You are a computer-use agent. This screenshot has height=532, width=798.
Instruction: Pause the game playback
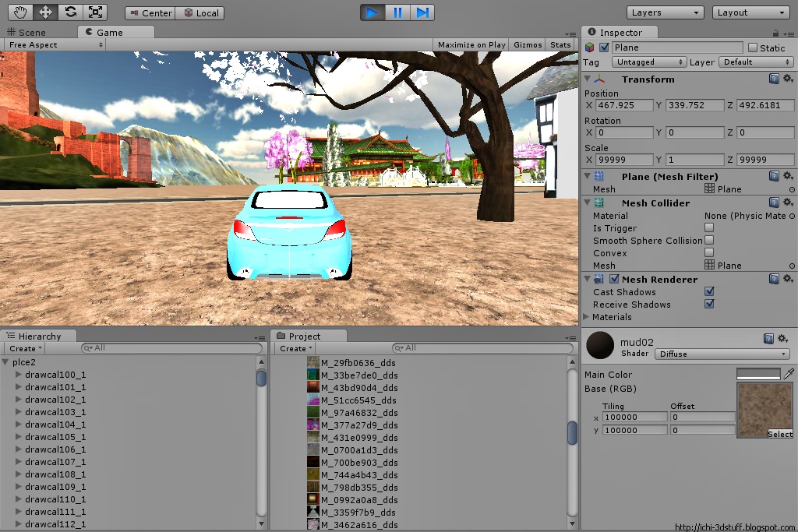[398, 12]
